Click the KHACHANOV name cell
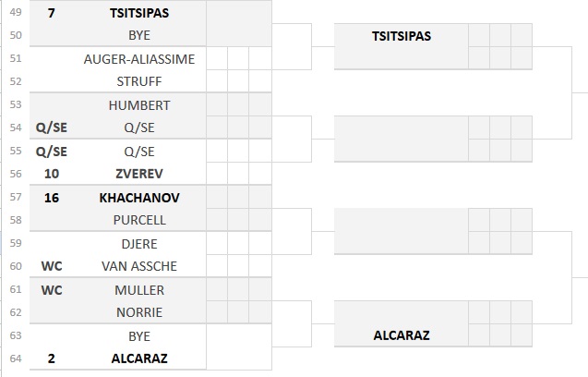Screen dimensions: 588x377 pos(139,198)
